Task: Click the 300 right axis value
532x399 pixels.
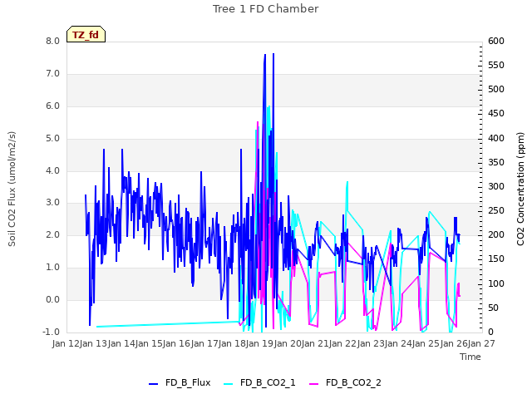Action: click(496, 186)
